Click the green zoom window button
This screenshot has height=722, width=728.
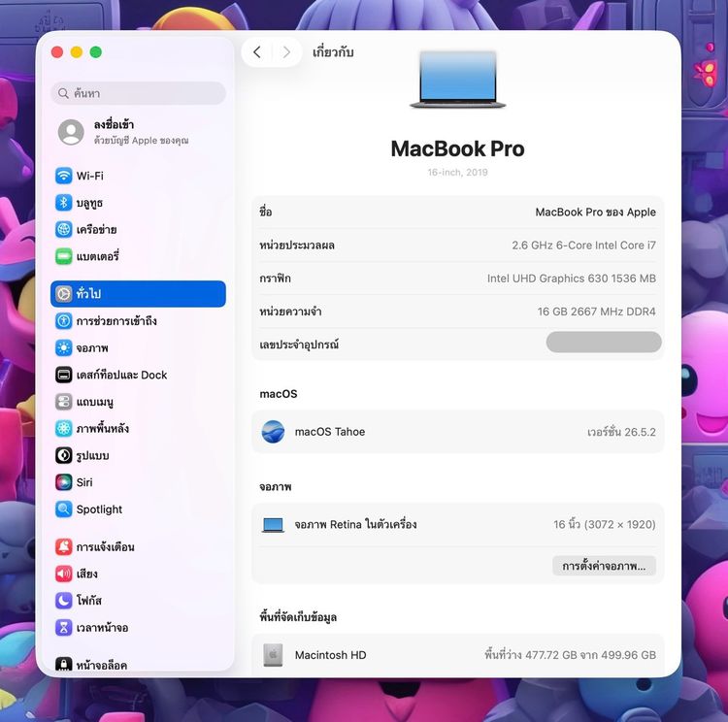96,52
